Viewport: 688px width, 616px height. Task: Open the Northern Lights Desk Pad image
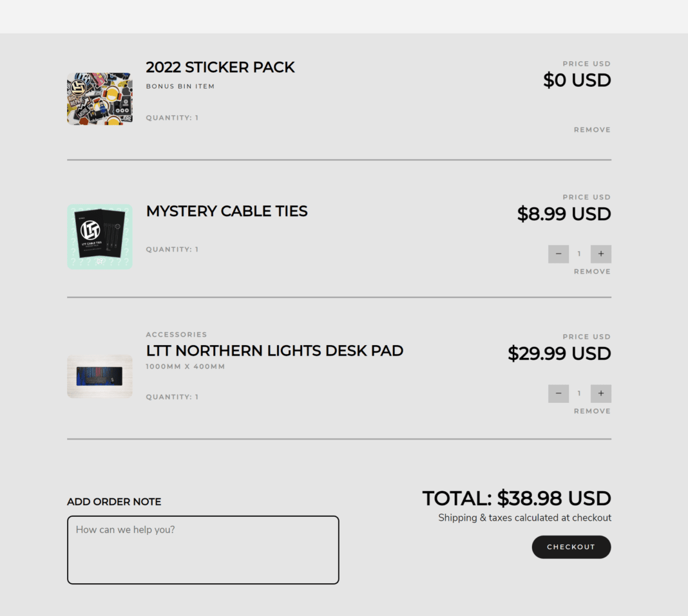[x=100, y=377]
